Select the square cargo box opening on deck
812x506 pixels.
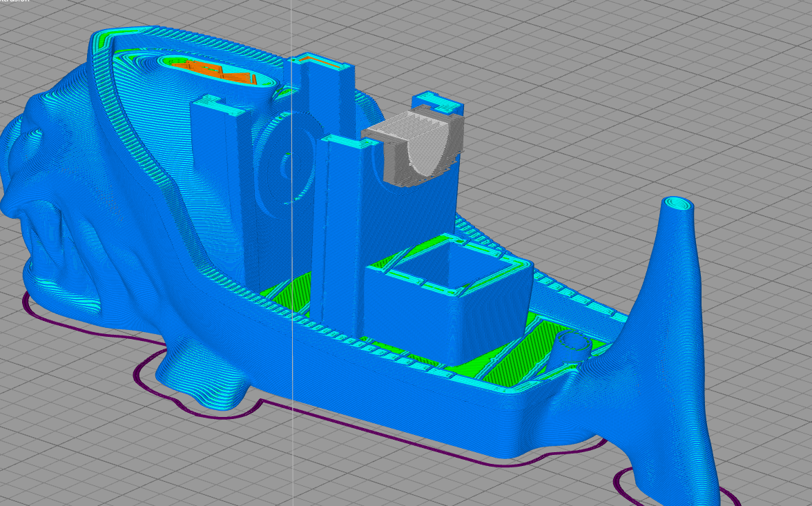449,269
